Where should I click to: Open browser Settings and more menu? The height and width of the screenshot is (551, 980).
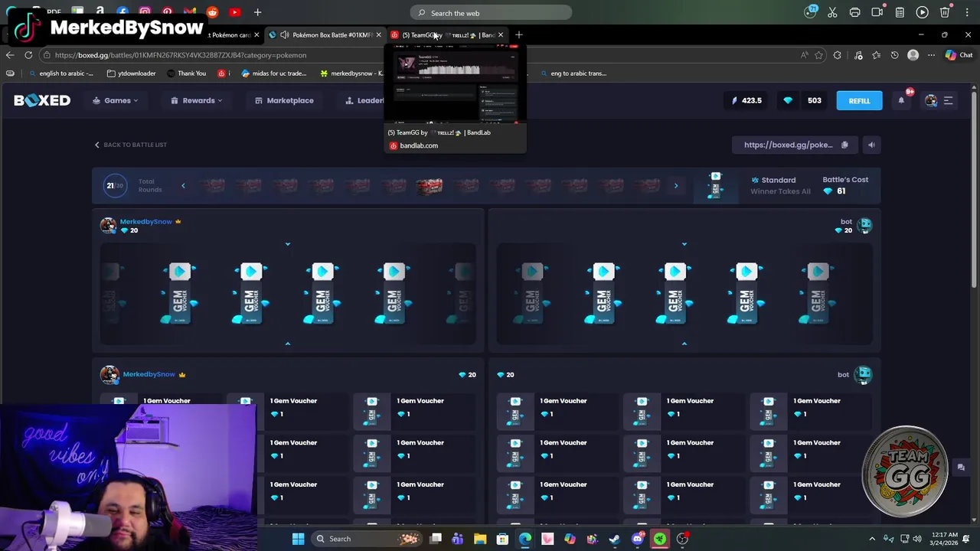tap(931, 55)
